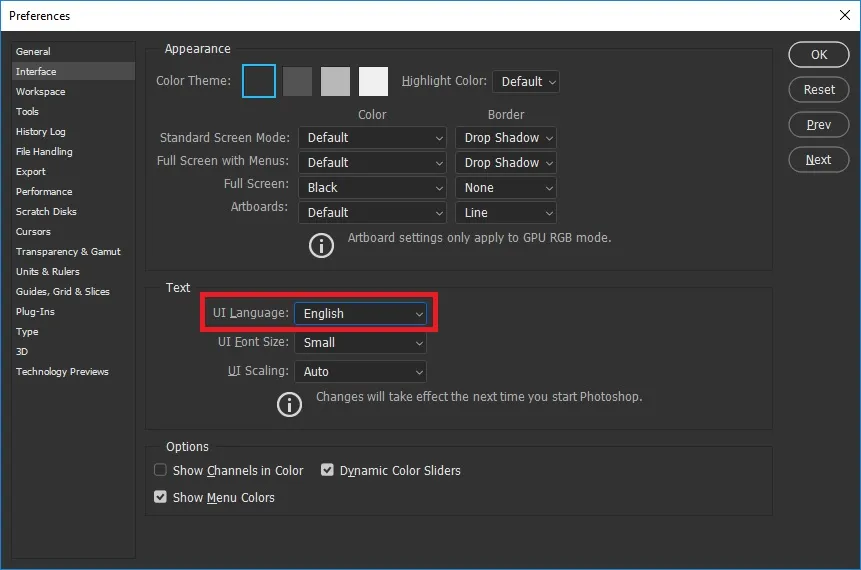Viewport: 861px width, 570px height.
Task: Click the restart Photoshop info icon
Action: (x=289, y=405)
